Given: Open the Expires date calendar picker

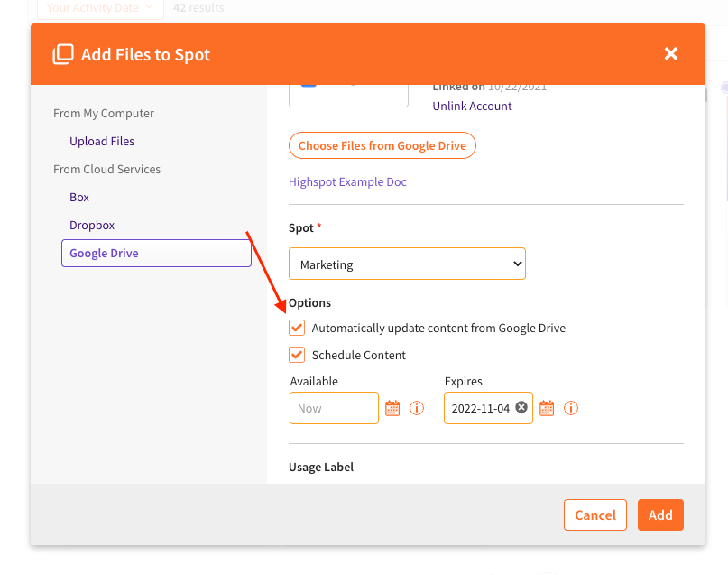Looking at the screenshot, I should (x=547, y=409).
